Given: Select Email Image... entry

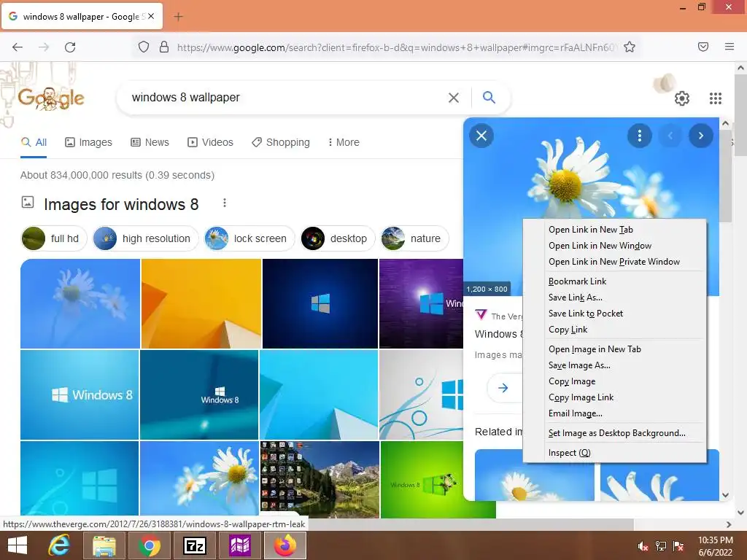Looking at the screenshot, I should coord(614,413).
